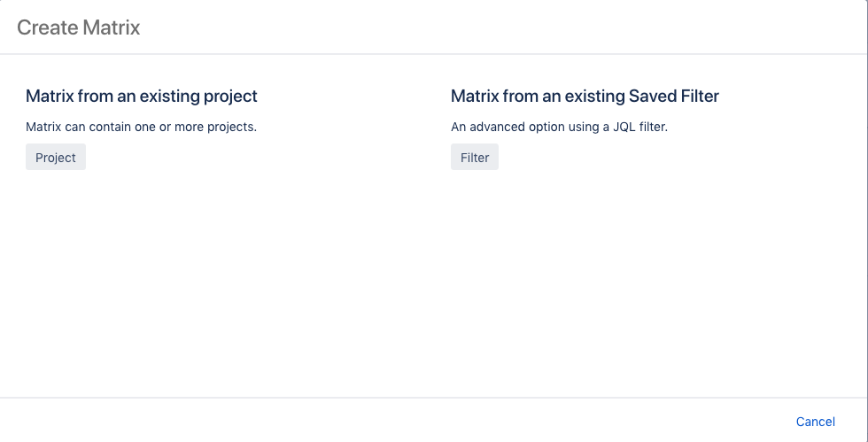Click the Filter button
Image resolution: width=868 pixels, height=442 pixels.
pyautogui.click(x=475, y=158)
